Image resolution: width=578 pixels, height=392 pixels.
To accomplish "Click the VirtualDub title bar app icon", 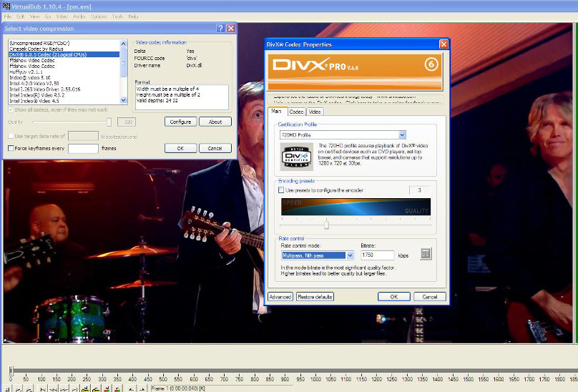I will tap(6, 6).
